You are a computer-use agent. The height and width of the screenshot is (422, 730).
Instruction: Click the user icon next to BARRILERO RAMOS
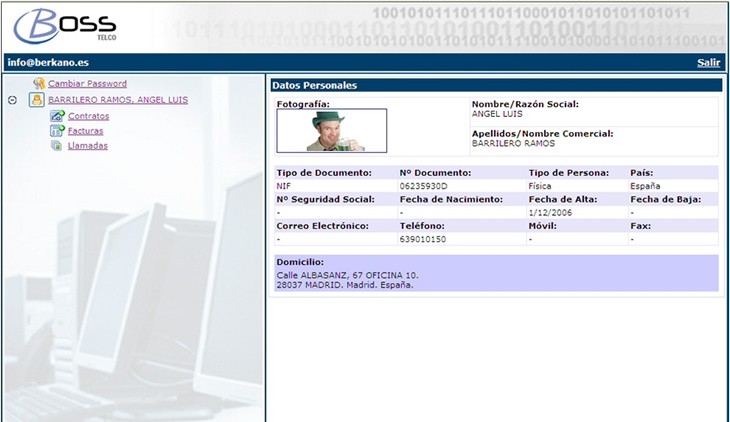tap(37, 100)
